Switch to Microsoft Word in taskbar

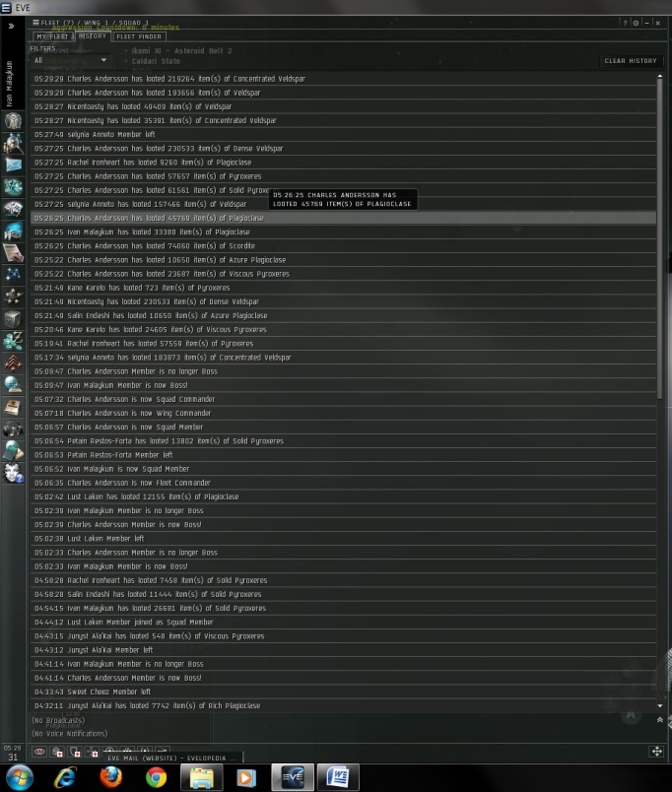pyautogui.click(x=338, y=777)
